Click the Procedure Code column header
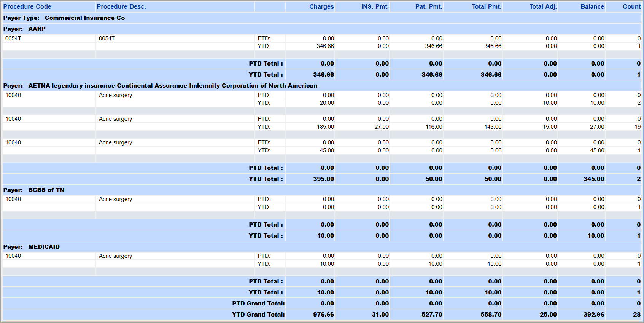Screen dimensions: 644x323 [x=27, y=6]
